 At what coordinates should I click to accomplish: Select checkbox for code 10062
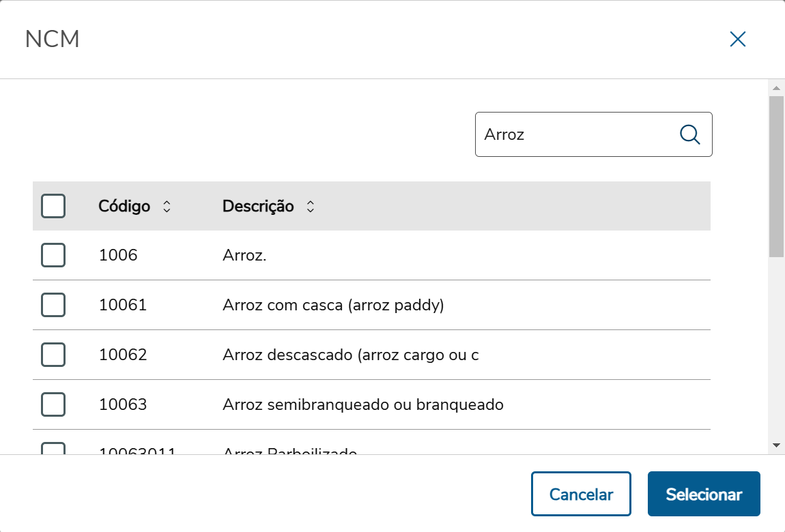(53, 355)
